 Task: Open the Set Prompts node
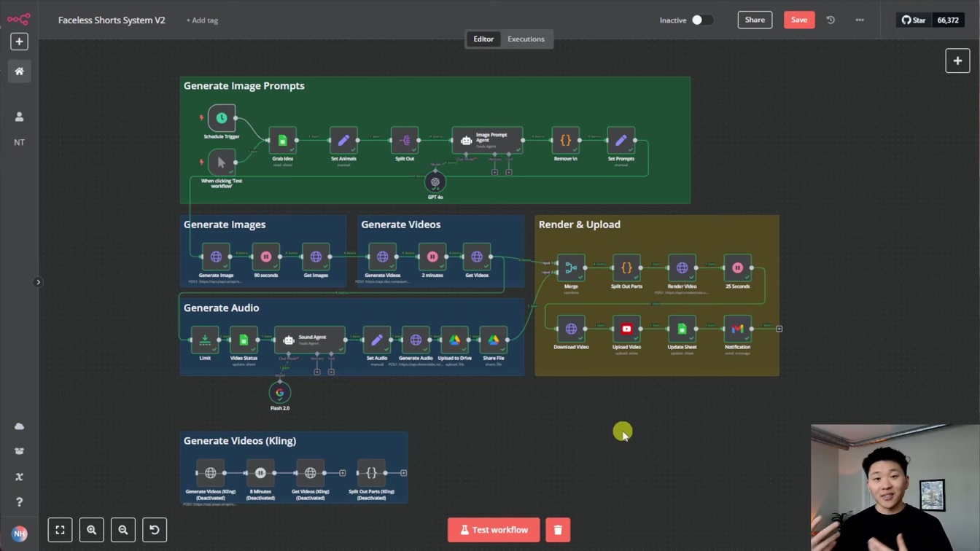tap(621, 140)
